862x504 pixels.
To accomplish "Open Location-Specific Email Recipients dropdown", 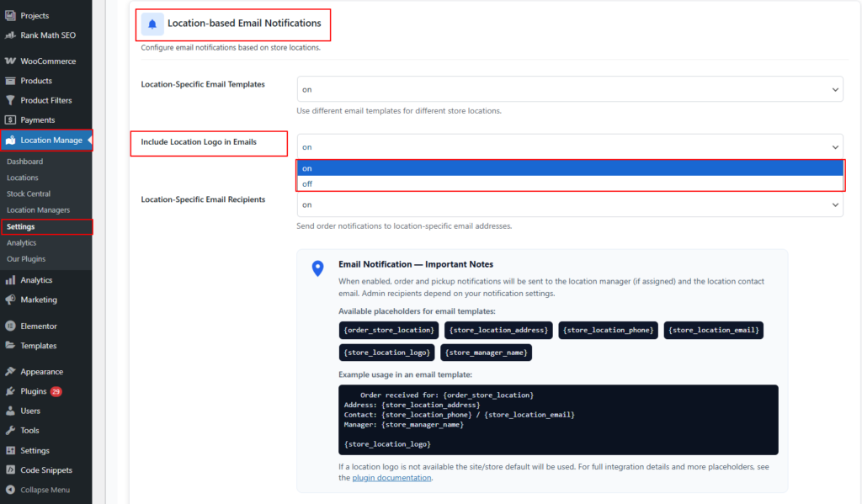I will click(569, 204).
